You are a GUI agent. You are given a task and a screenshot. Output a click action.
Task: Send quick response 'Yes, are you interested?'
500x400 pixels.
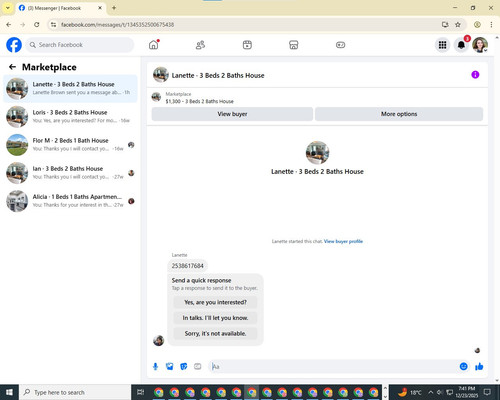coord(215,302)
